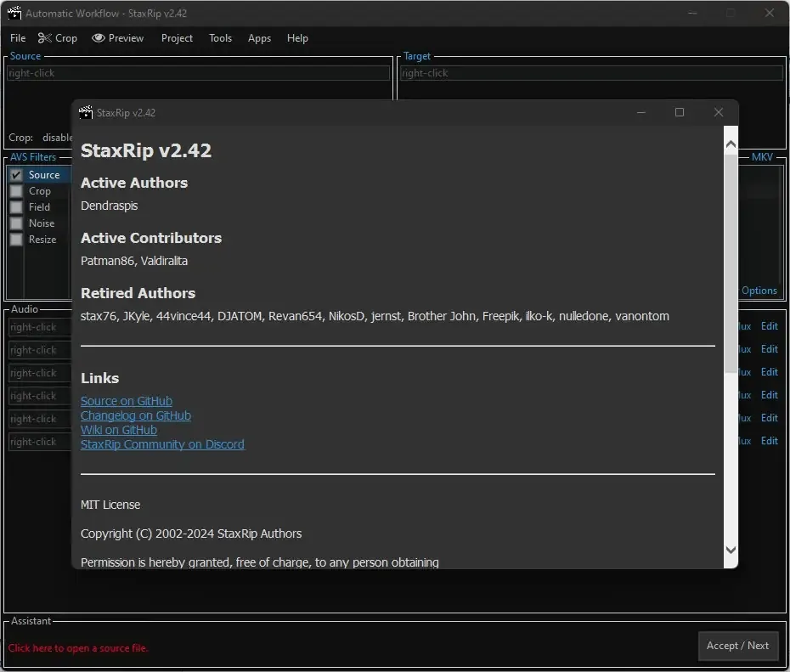
Task: Click Edit for the sixth audio track
Action: pyautogui.click(x=770, y=441)
